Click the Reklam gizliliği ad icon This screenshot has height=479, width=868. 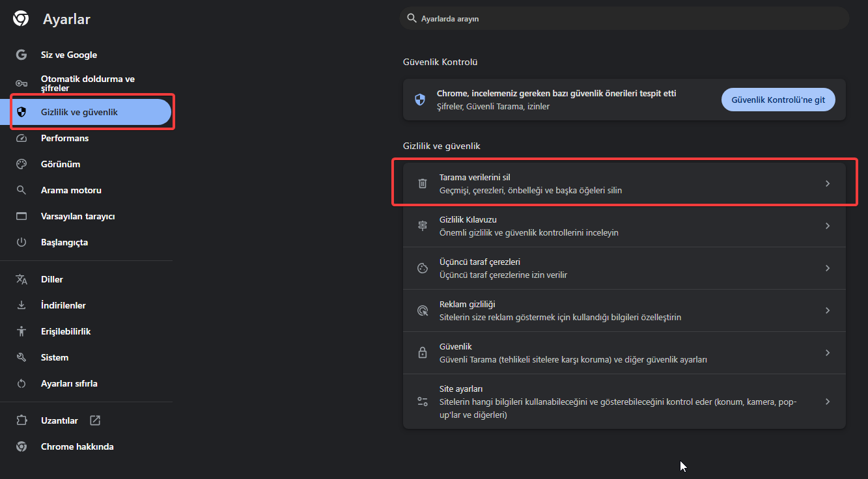point(423,310)
